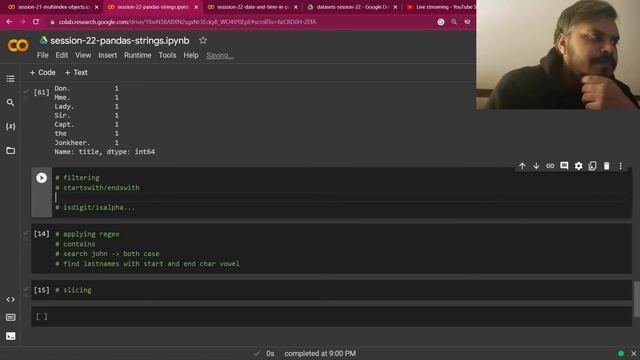Switch to datasets-session-22 Google Drive tab
Screen dimensions: 640x360
coord(352,7)
